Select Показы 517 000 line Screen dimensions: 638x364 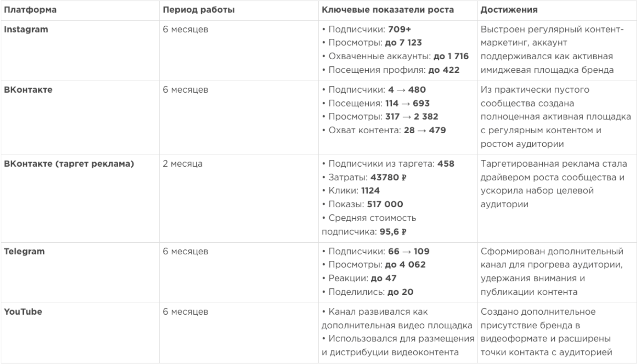pos(362,204)
